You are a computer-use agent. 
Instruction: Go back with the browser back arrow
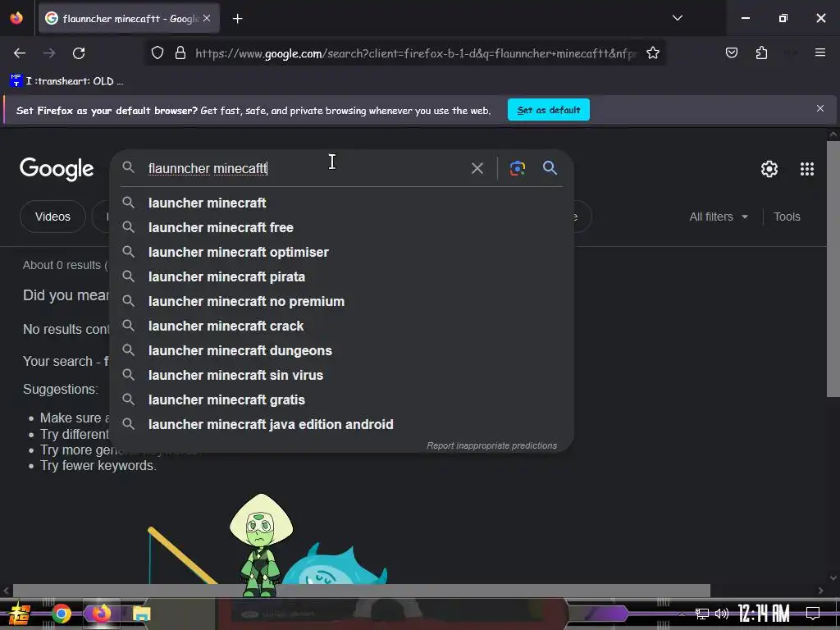pos(20,53)
